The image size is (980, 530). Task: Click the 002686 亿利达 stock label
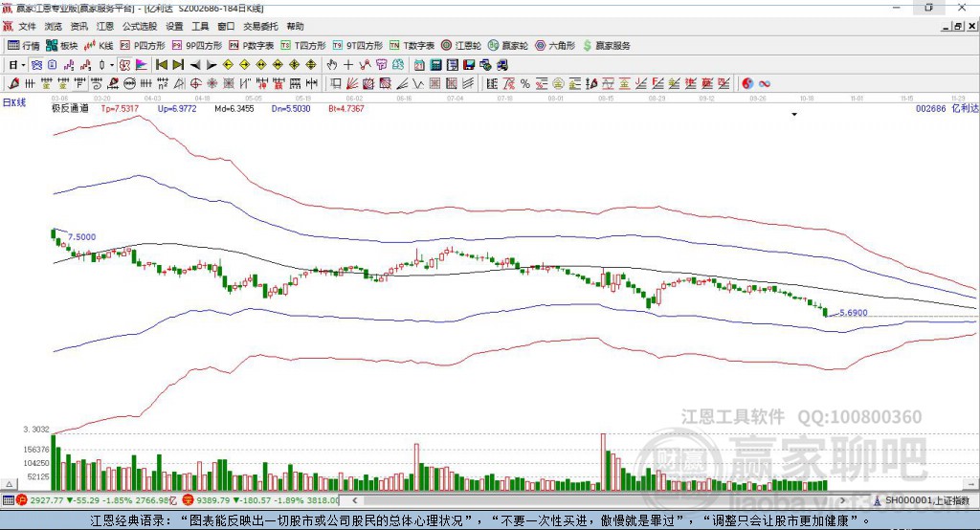947,109
